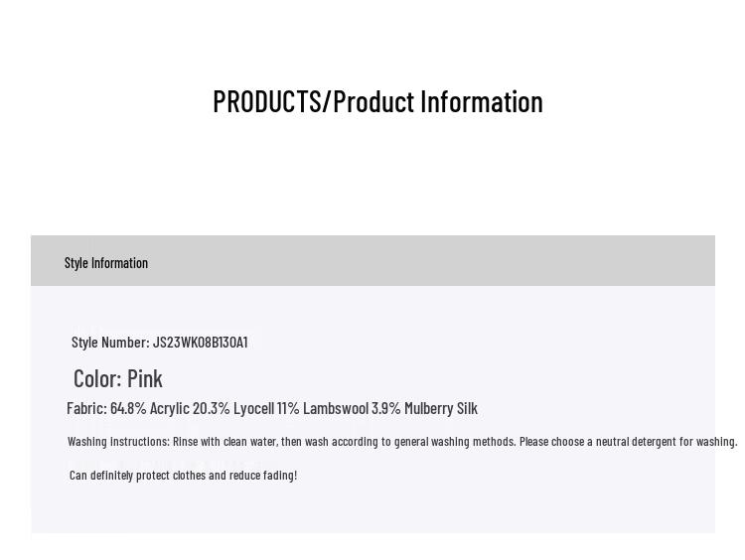Click the PRODUCTS word in the heading
Viewport: 745px width, 560px height.
click(x=266, y=102)
